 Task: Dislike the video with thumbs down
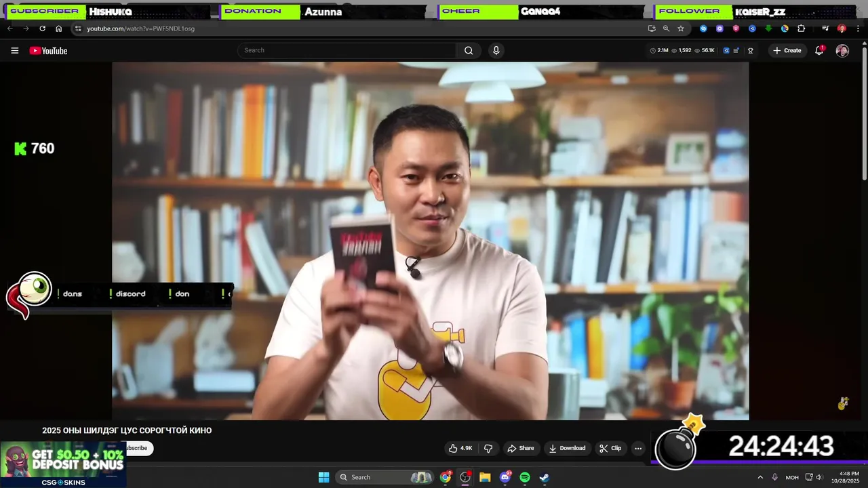click(488, 448)
